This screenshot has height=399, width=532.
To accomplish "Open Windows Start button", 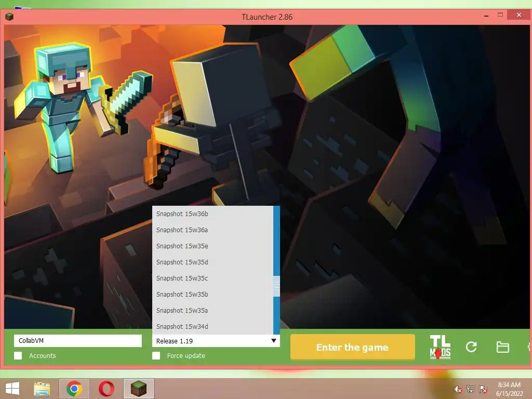I will tap(12, 389).
